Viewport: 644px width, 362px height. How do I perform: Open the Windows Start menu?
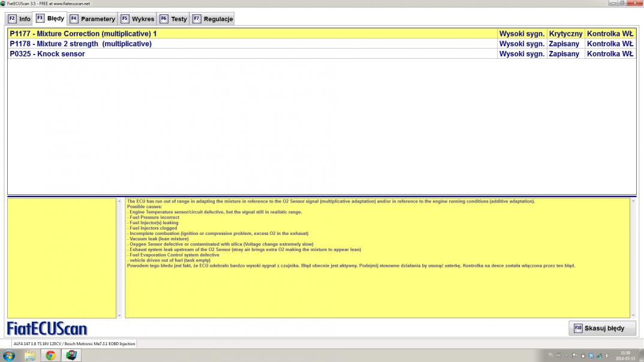click(8, 355)
